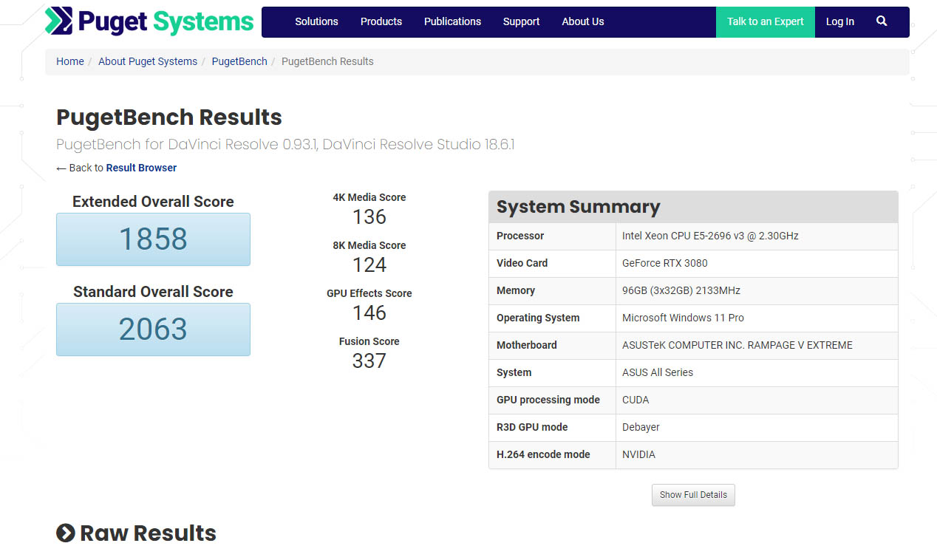The image size is (937, 560).
Task: Click the Debayer value cell
Action: [756, 427]
